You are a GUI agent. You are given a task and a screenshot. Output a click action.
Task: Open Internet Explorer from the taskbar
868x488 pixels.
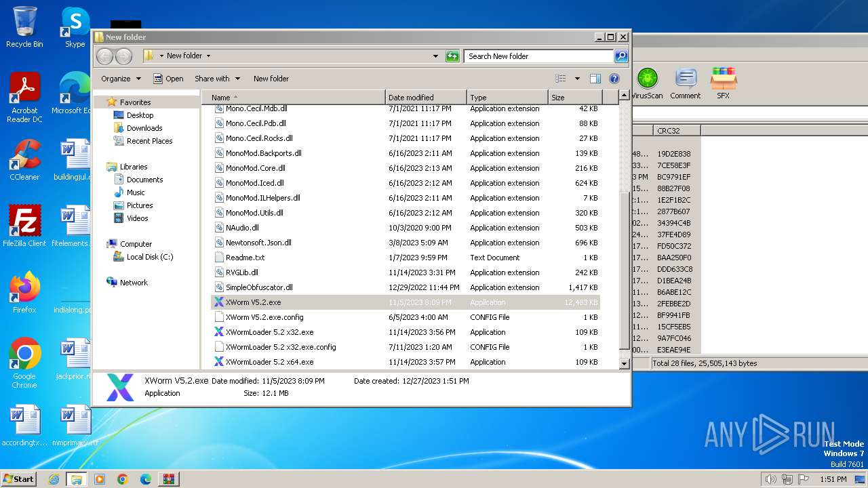[x=54, y=479]
